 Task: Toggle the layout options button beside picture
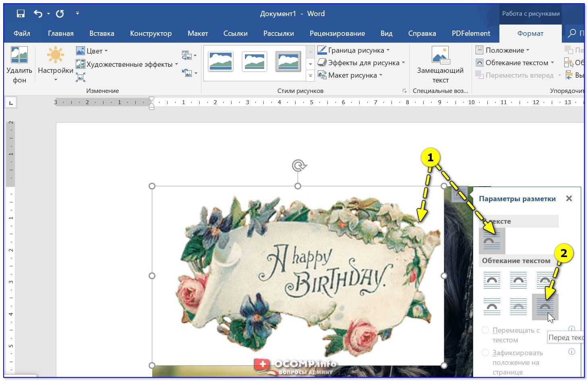[460, 194]
